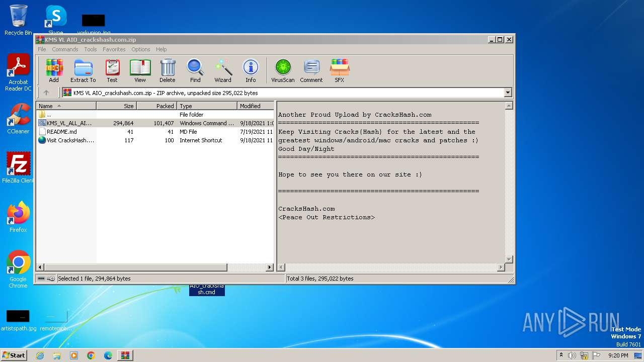Click the drive icon in status bar
This screenshot has width=644, height=362.
point(41,279)
